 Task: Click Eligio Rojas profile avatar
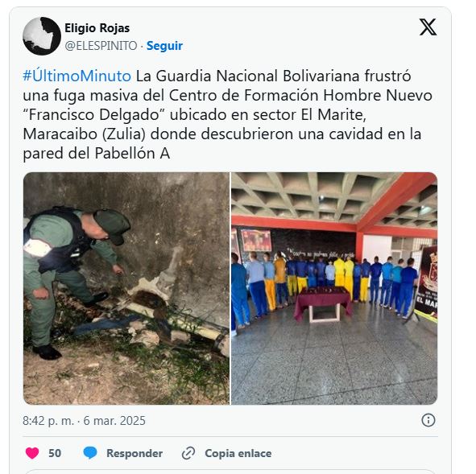(x=42, y=36)
